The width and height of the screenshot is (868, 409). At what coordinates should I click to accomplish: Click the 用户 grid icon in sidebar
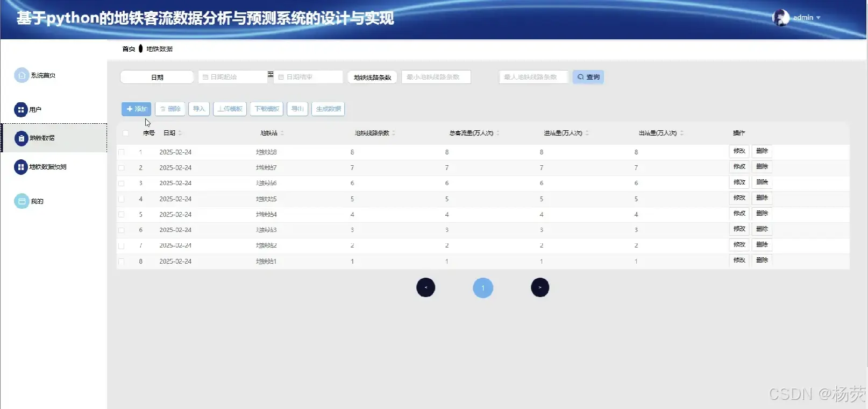[20, 110]
